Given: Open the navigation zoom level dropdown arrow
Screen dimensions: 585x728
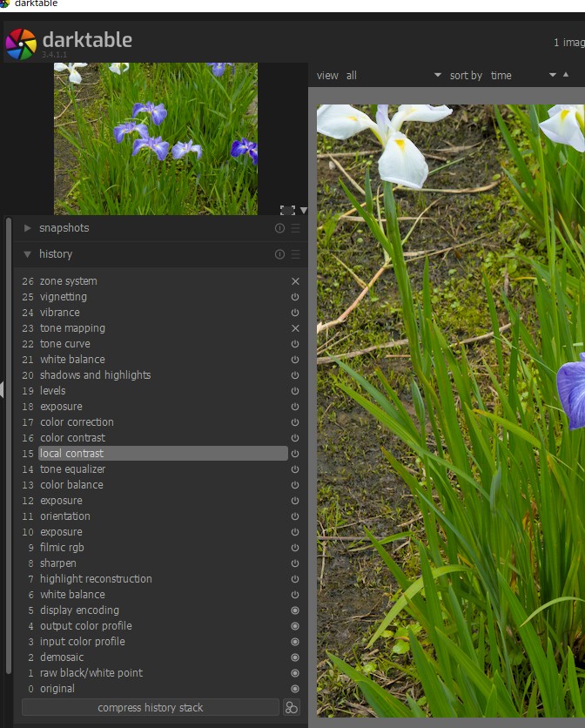Looking at the screenshot, I should [303, 211].
